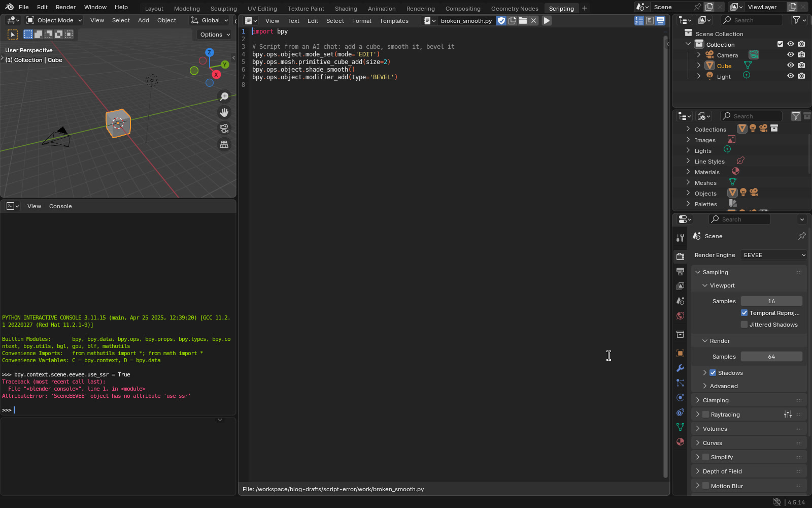Toggle Temporal Reprojection checkbox
This screenshot has height=508, width=812.
pos(744,313)
